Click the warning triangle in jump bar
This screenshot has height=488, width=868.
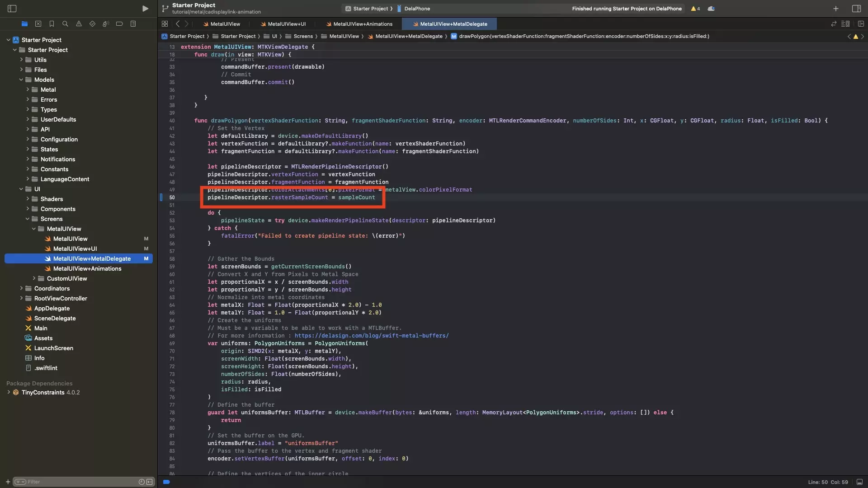[855, 37]
